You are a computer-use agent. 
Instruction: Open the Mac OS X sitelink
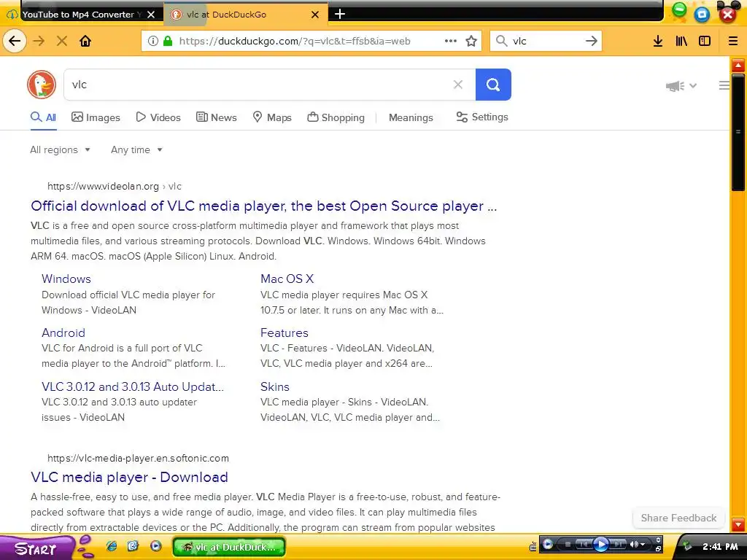(287, 279)
